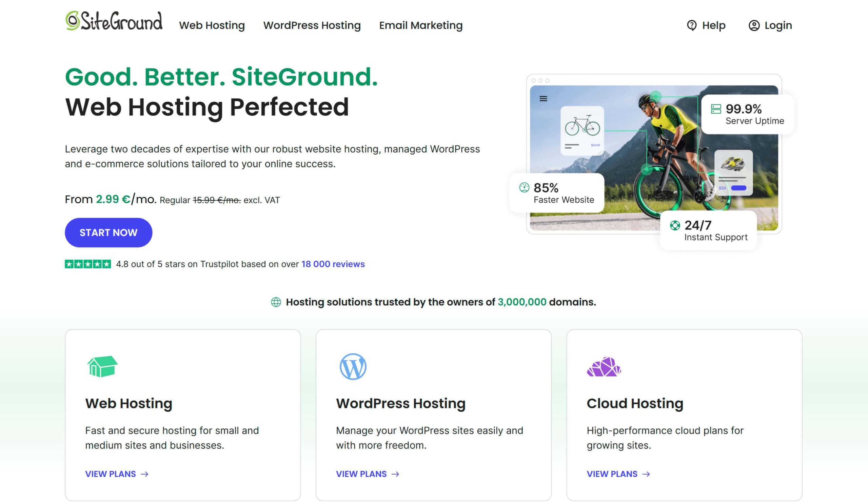The image size is (868, 504).
Task: View plans for Web Hosting
Action: tap(111, 473)
